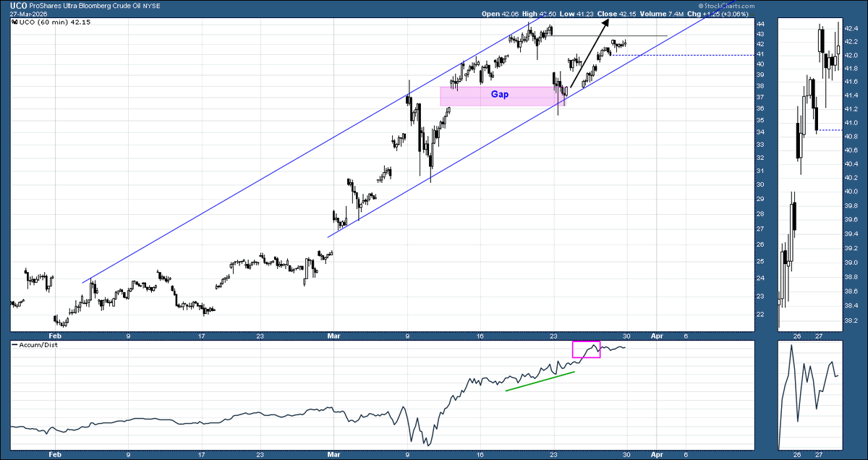Viewport: 868px width, 460px height.
Task: Click the 26 price axis label on main chart
Action: [759, 244]
